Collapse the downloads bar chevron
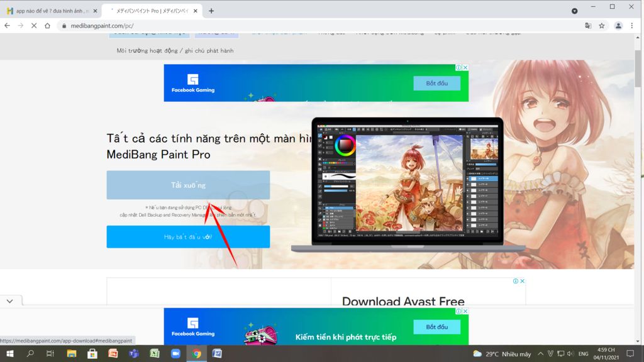The width and height of the screenshot is (644, 362). click(10, 301)
